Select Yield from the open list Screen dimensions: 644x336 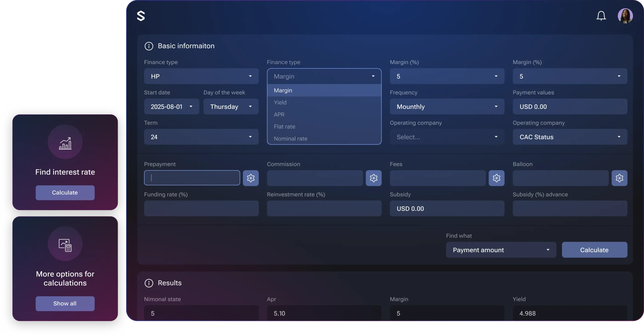click(280, 102)
